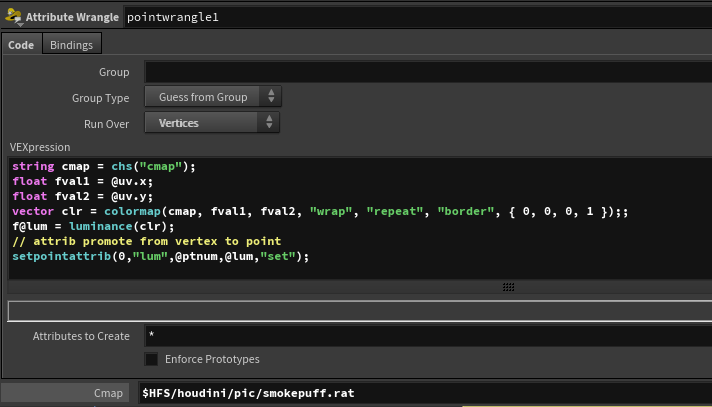Click the Group Type parameter label
Viewport: 712px width, 407px height.
[x=100, y=98]
